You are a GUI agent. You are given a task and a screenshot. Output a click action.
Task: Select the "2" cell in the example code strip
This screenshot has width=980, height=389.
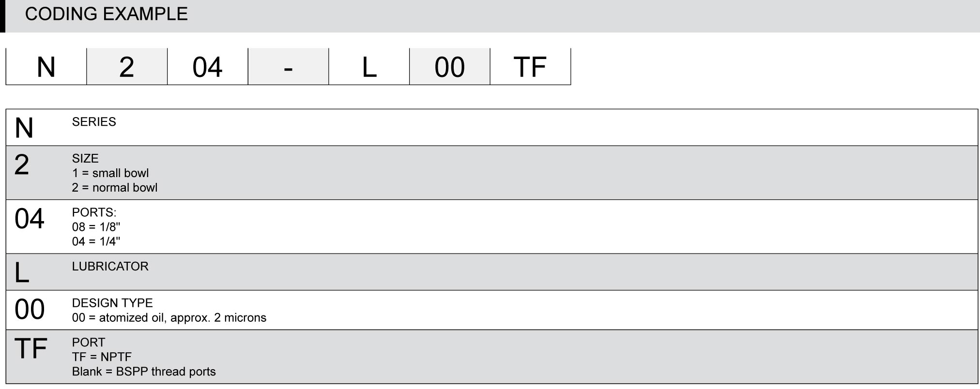coord(127,67)
